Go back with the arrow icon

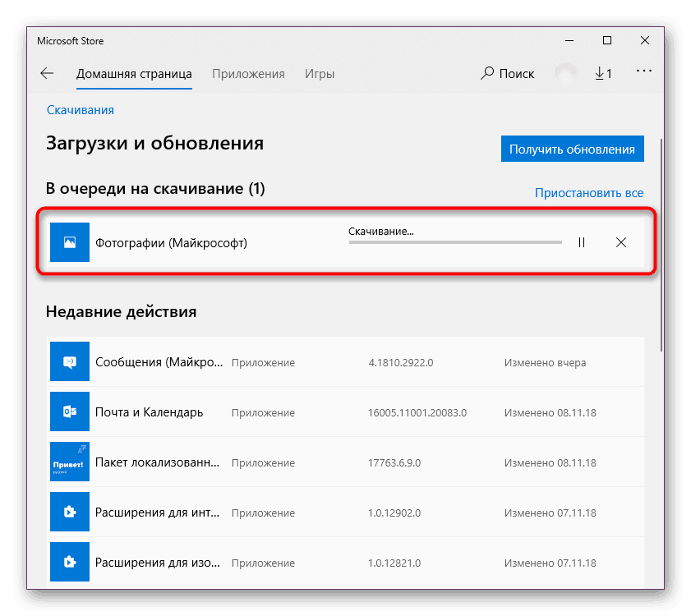point(47,73)
